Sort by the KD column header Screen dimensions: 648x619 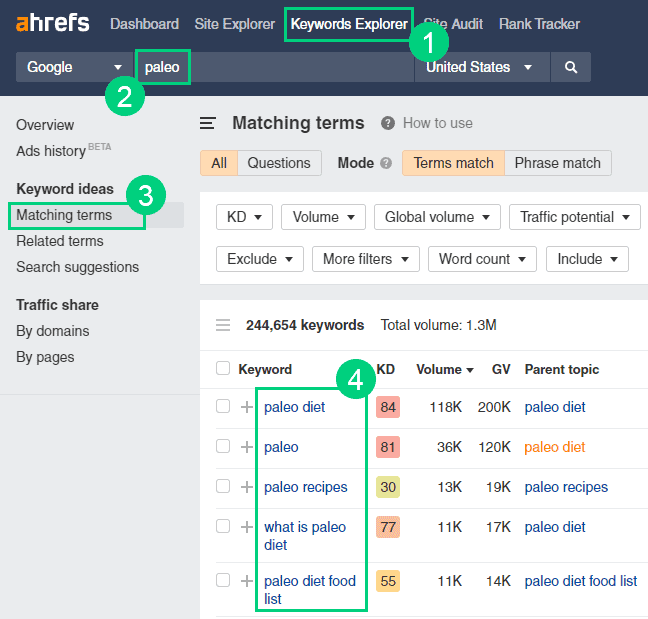386,369
